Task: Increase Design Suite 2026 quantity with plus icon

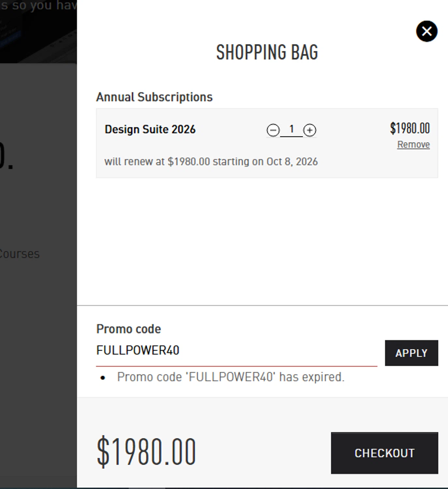Action: pos(309,130)
